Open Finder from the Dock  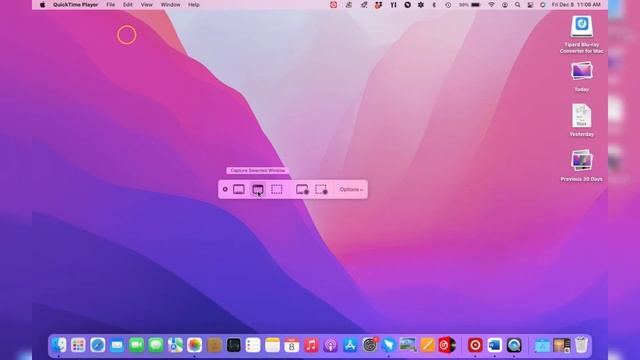59,345
